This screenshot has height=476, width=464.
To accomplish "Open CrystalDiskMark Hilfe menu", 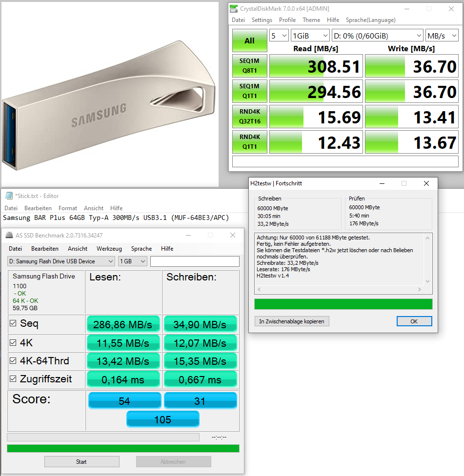I will click(333, 20).
